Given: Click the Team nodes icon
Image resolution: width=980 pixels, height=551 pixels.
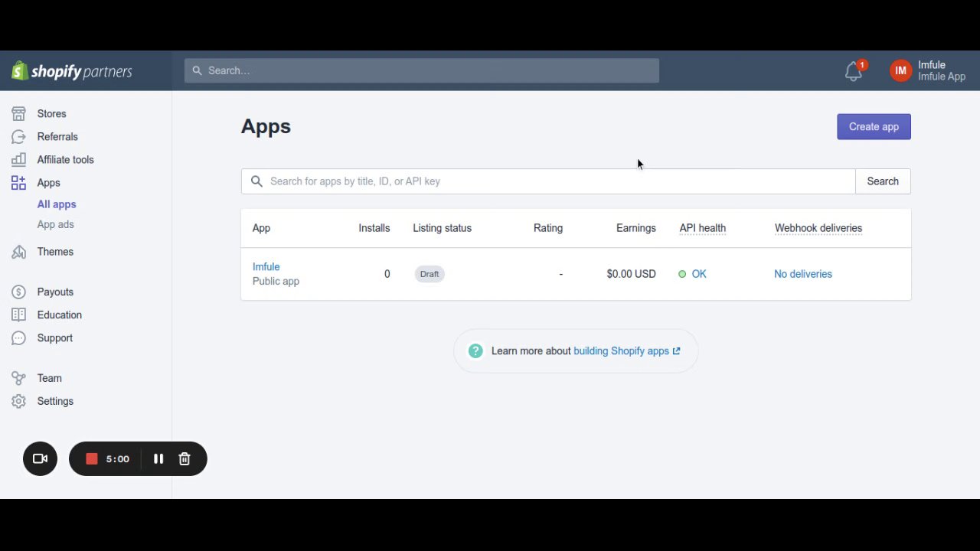Looking at the screenshot, I should point(18,378).
